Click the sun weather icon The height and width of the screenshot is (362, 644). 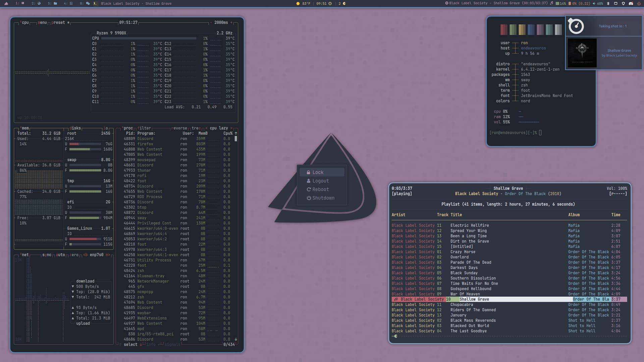(x=298, y=3)
